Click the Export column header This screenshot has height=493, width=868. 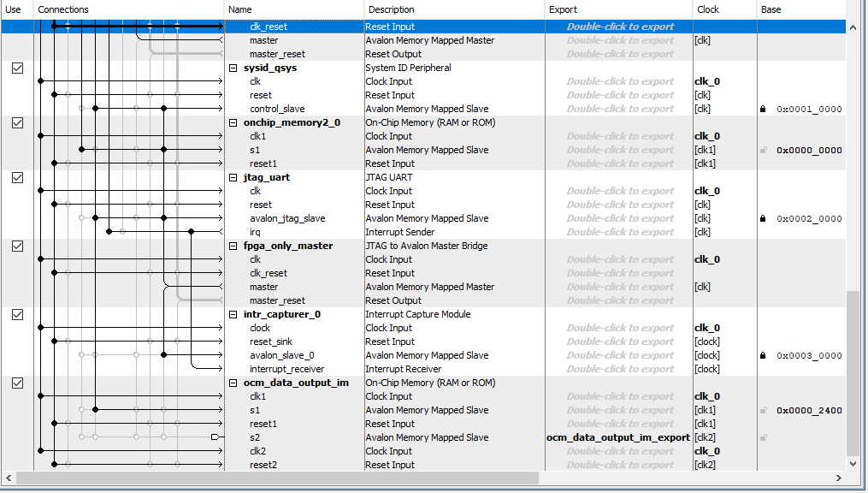pyautogui.click(x=618, y=9)
